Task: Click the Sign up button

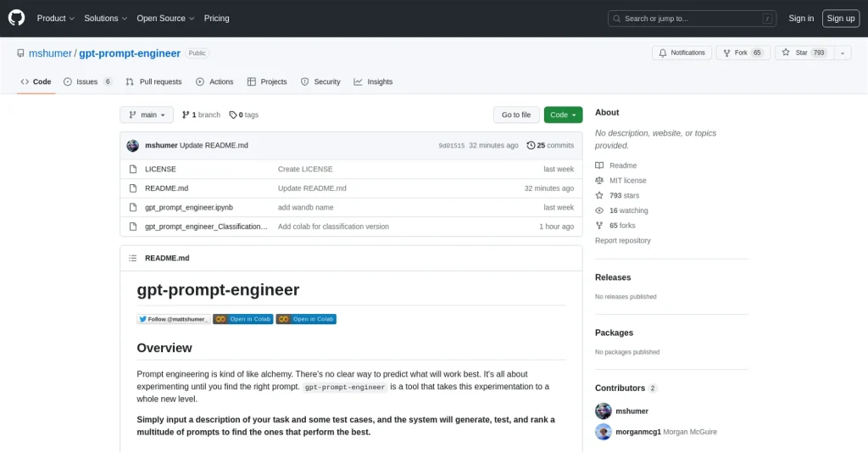Action: click(x=840, y=18)
